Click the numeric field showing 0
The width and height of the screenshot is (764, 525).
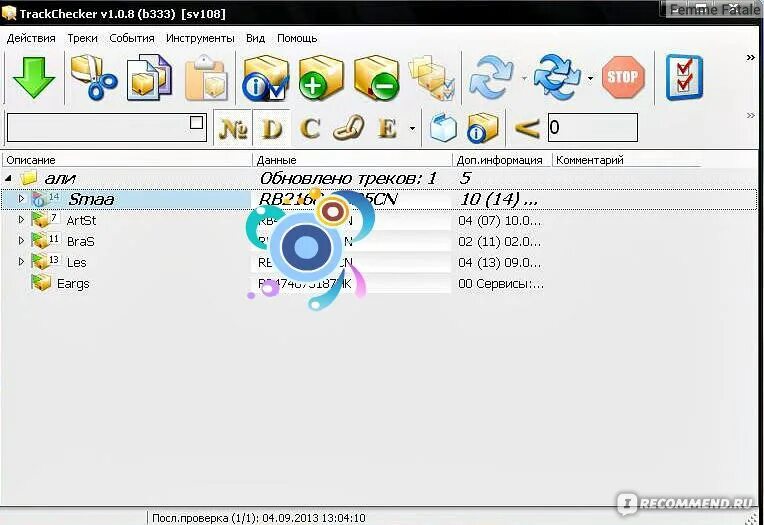pos(592,128)
